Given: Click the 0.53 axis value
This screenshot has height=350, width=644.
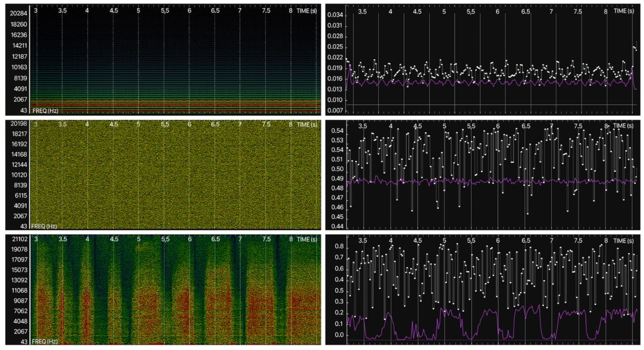Looking at the screenshot, I should (x=338, y=141).
